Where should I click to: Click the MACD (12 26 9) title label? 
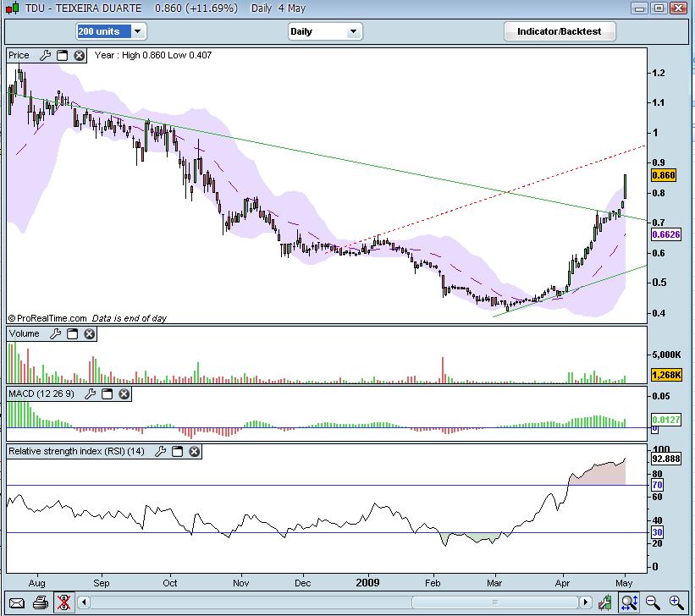point(41,393)
